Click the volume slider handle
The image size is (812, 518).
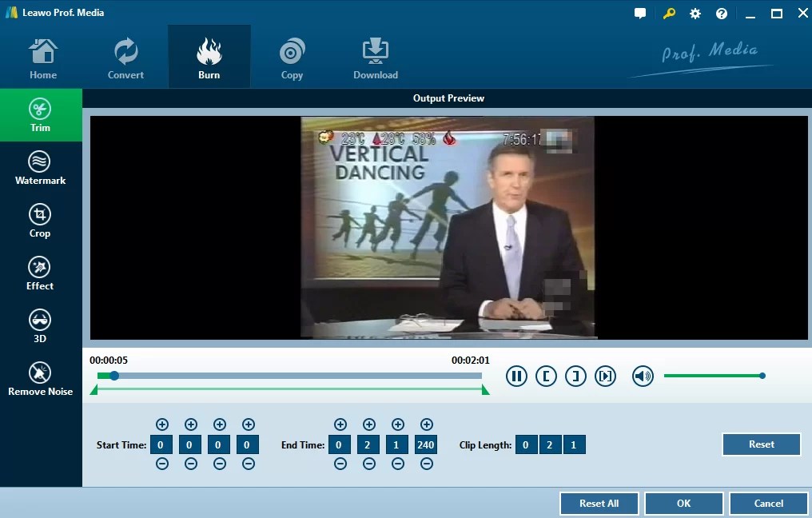click(762, 376)
